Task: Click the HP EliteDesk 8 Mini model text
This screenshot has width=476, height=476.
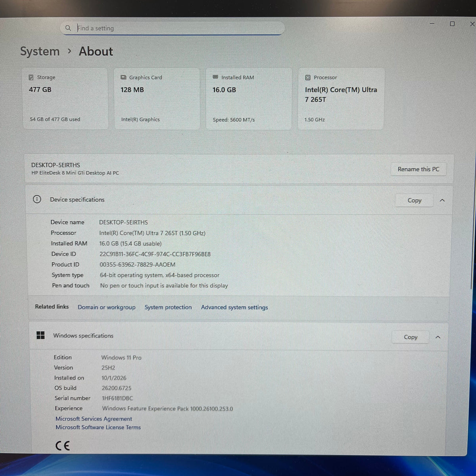Action: pyautogui.click(x=75, y=173)
